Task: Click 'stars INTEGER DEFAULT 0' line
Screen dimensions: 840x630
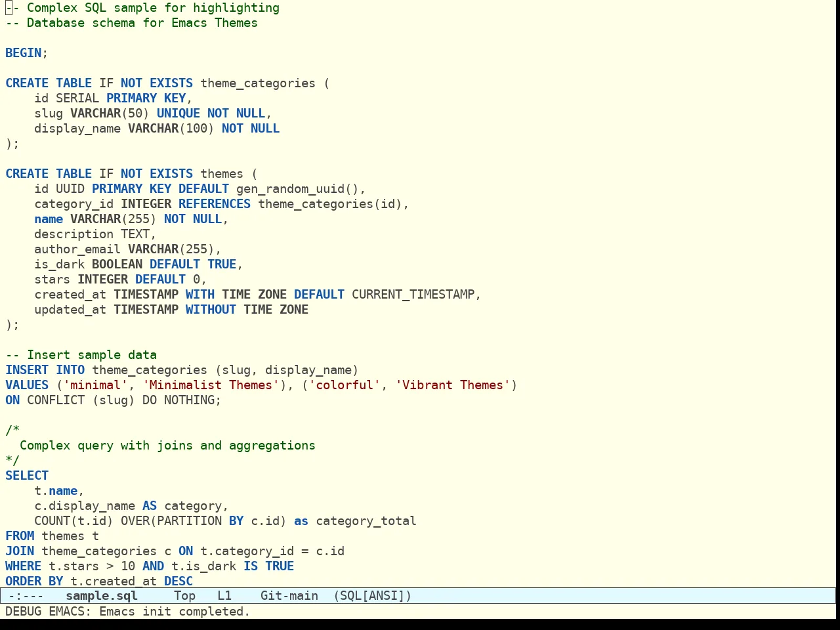Action: 121,280
